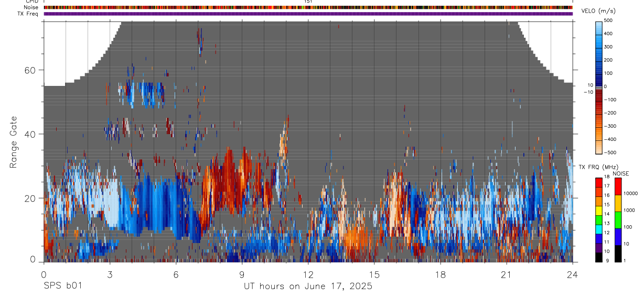
Task: Click the NOISE scale label '1000'
Action: [630, 211]
